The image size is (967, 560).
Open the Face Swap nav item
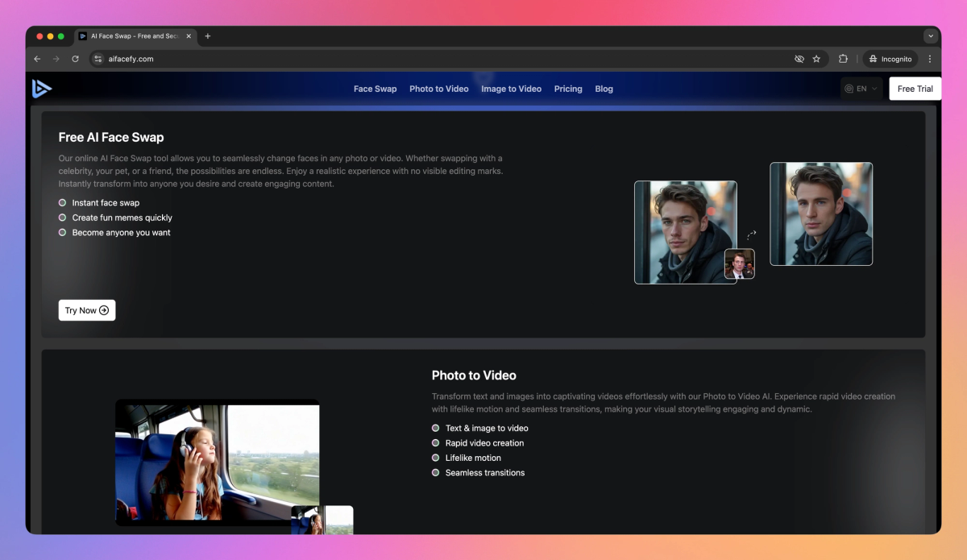375,89
